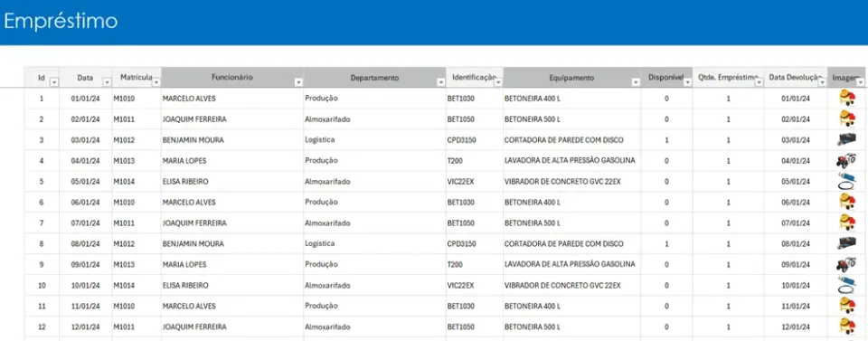The image size is (868, 341).
Task: Click the cortadora image in row 3
Action: click(846, 139)
